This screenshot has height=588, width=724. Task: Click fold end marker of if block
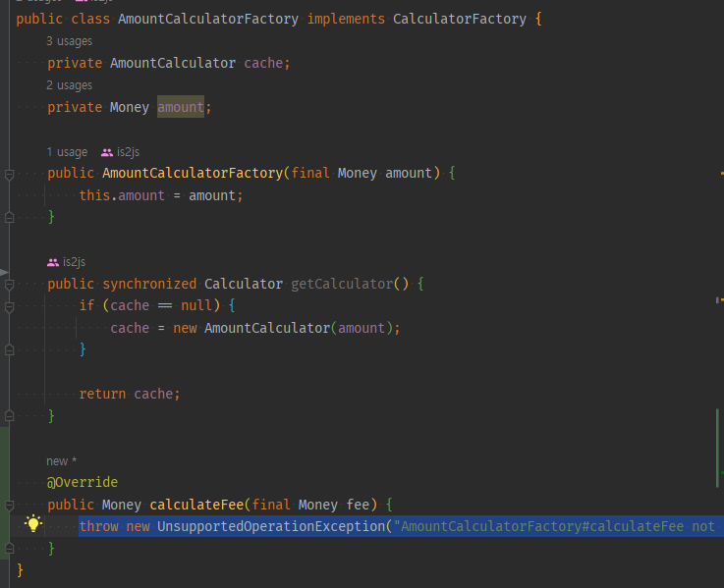(x=9, y=350)
